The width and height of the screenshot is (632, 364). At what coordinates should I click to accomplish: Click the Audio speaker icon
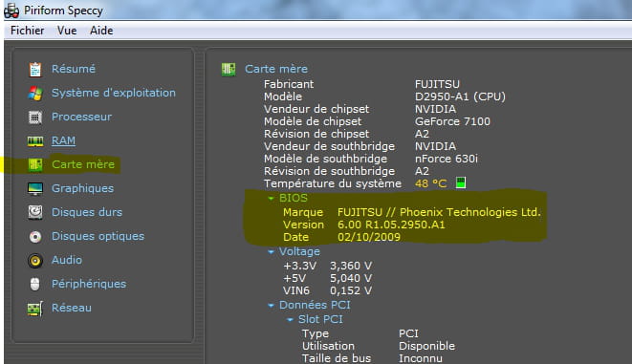click(x=35, y=261)
